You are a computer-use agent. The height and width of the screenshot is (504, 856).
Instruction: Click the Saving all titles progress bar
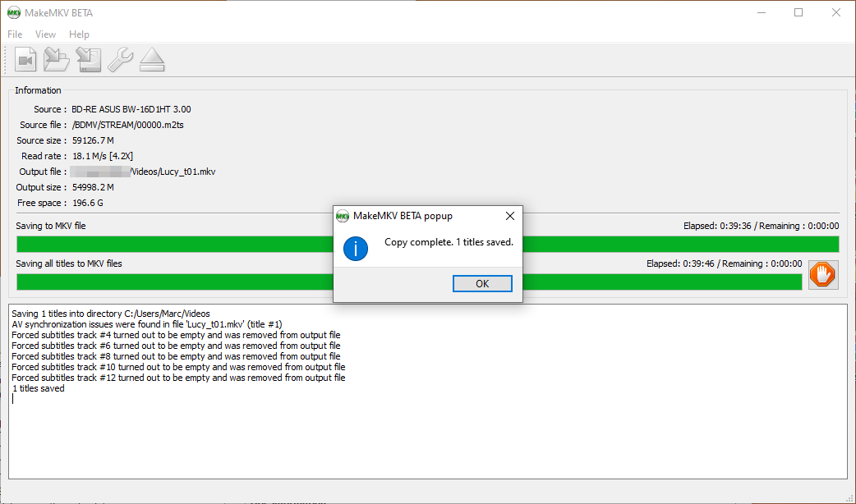coord(173,282)
